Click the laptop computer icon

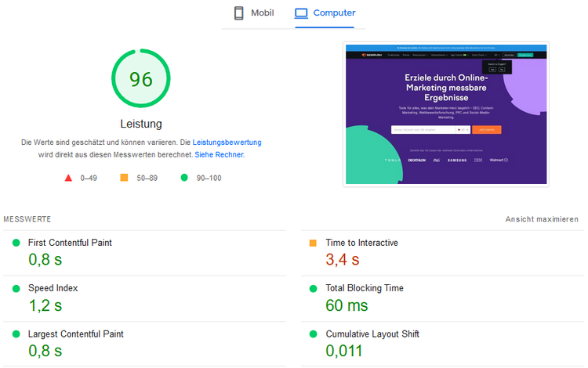(x=301, y=13)
